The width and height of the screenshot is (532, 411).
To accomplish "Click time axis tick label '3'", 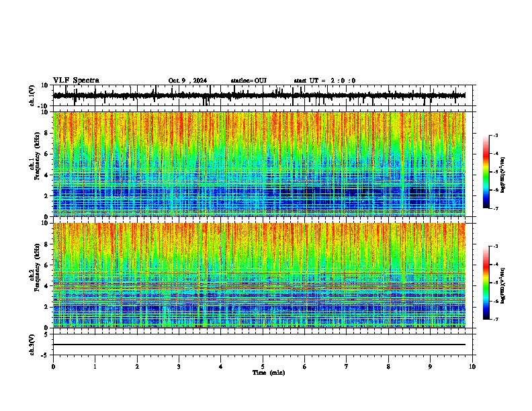I will coord(179,367).
